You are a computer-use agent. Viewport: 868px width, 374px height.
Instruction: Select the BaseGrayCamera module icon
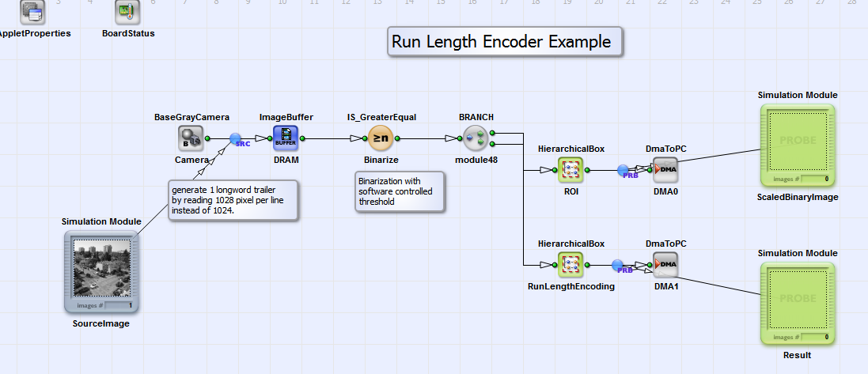click(191, 138)
